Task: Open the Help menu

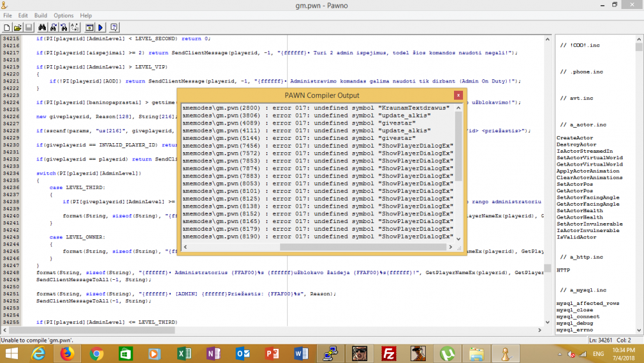Action: point(86,15)
